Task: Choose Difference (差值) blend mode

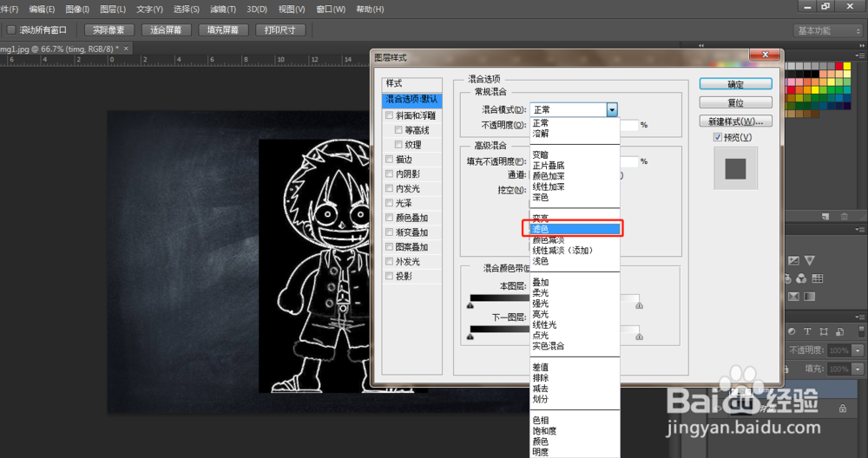Action: tap(575, 367)
